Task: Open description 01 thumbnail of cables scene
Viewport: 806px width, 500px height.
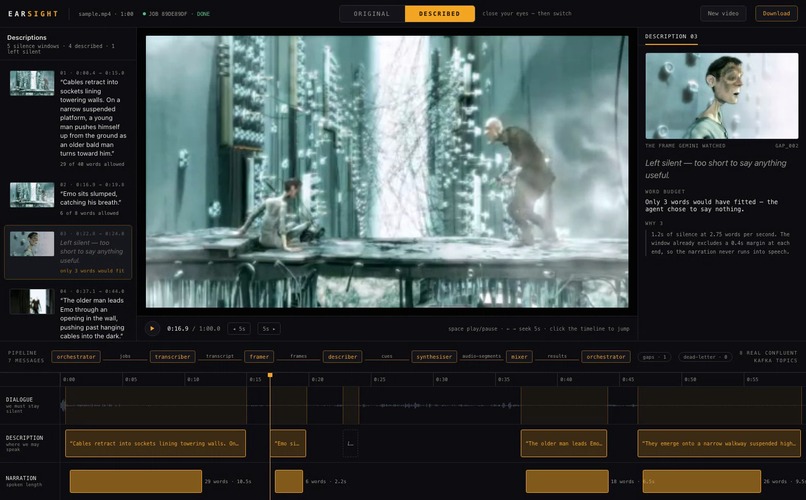Action: pos(32,83)
